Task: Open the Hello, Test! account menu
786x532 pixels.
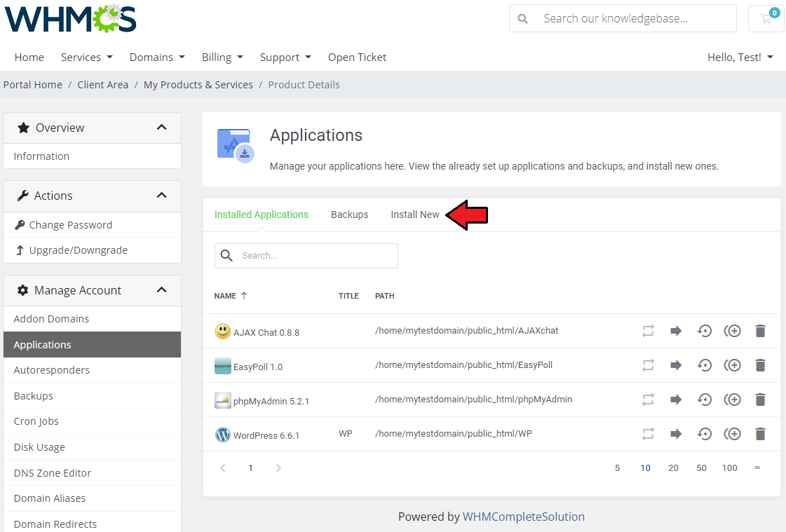Action: tap(740, 57)
